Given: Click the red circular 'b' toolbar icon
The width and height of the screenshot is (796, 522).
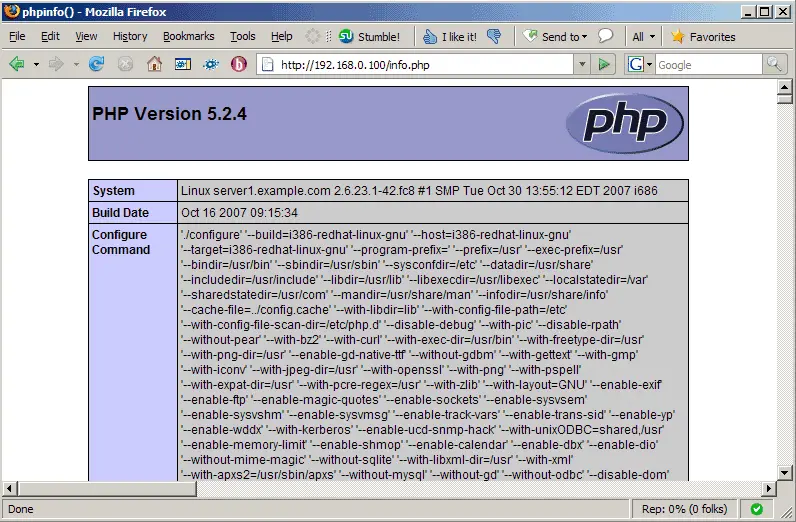Looking at the screenshot, I should pos(239,64).
